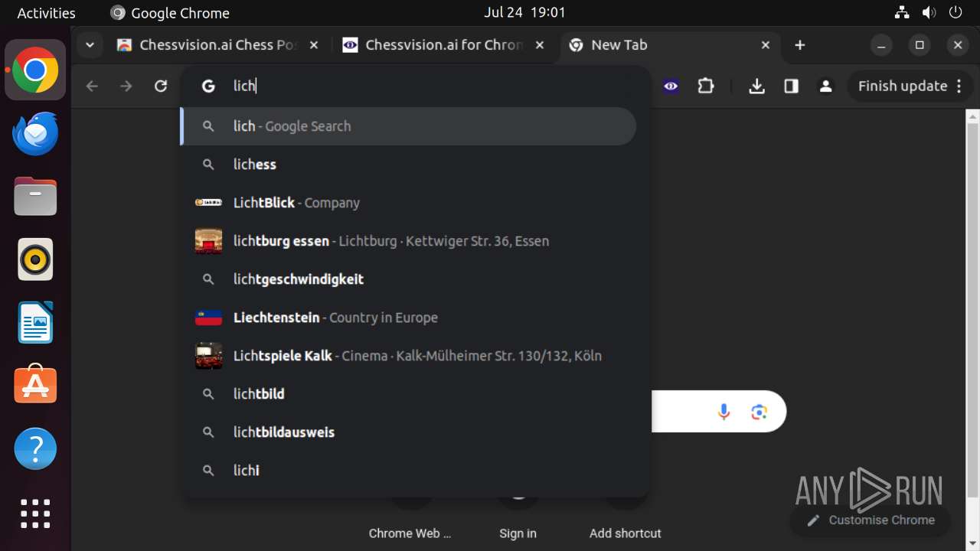
Task: Open the power icon in the top bar
Action: 955,13
